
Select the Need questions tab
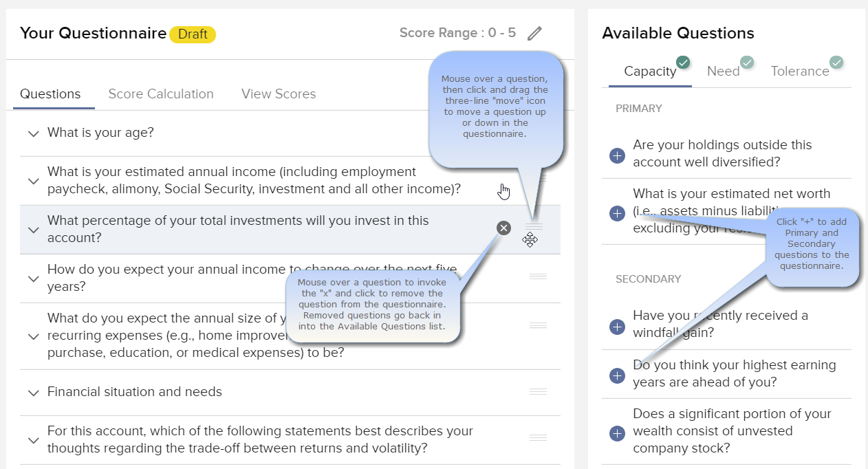[724, 71]
